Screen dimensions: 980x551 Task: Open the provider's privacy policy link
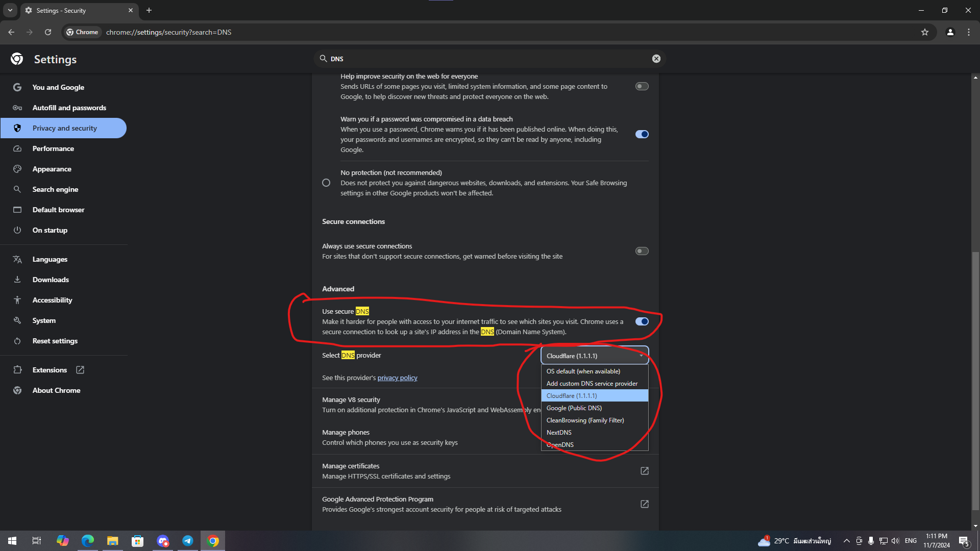pyautogui.click(x=397, y=378)
